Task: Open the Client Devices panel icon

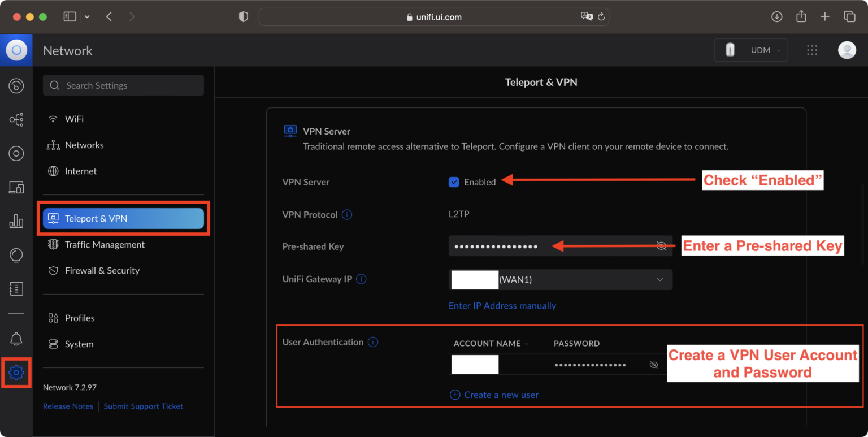Action: 16,187
